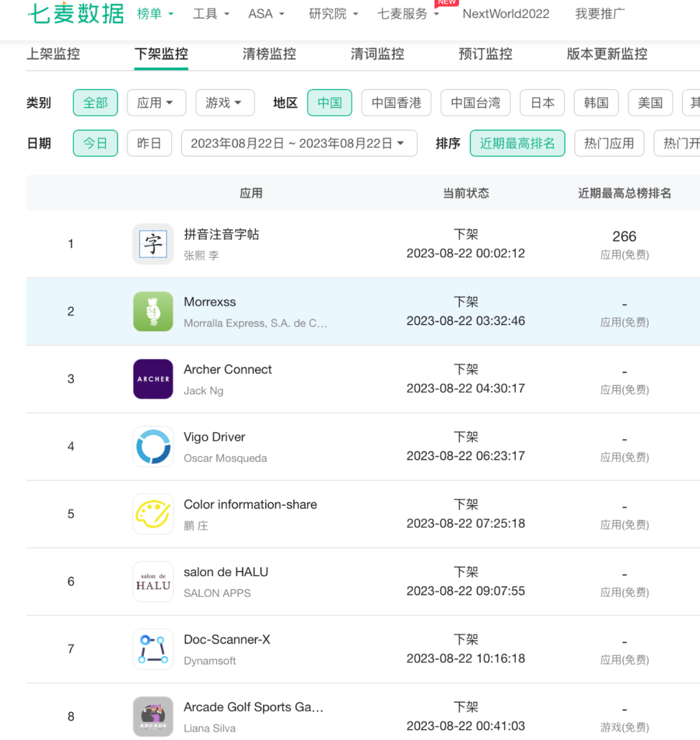Image resolution: width=700 pixels, height=740 pixels.
Task: Open the Morrexss app name link
Action: point(209,301)
